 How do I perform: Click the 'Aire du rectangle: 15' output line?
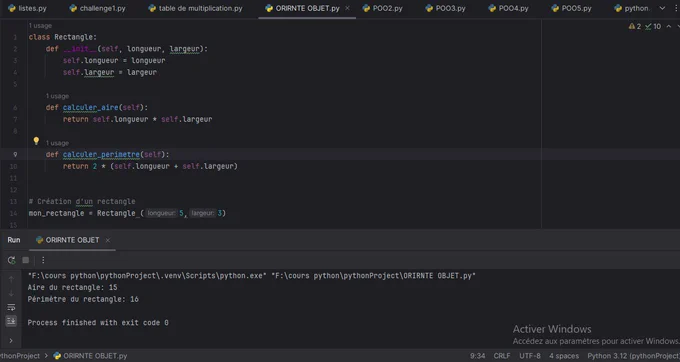tap(72, 287)
